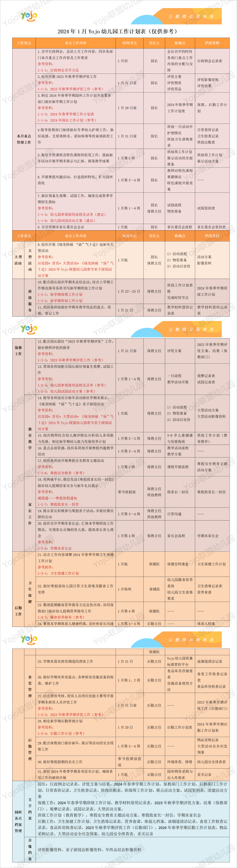237x868 pixels.
Task: Open reference 1-3-1：卫生保健工作计划
Action: click(58, 573)
